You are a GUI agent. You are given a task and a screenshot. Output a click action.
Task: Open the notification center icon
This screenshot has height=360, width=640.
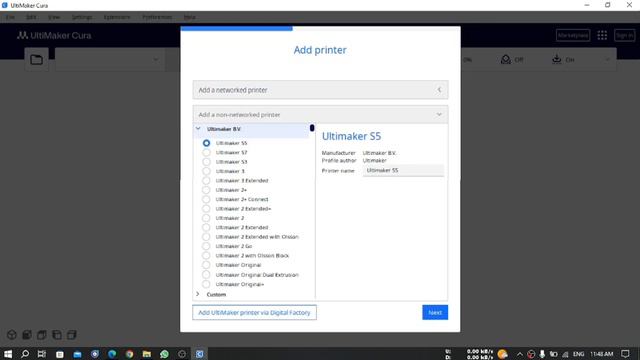click(625, 354)
